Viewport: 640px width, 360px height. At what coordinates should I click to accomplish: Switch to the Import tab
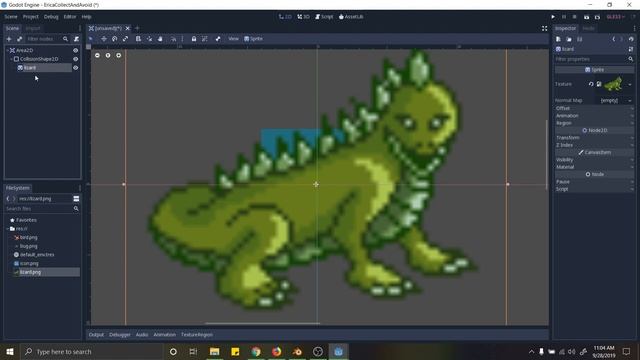(33, 28)
